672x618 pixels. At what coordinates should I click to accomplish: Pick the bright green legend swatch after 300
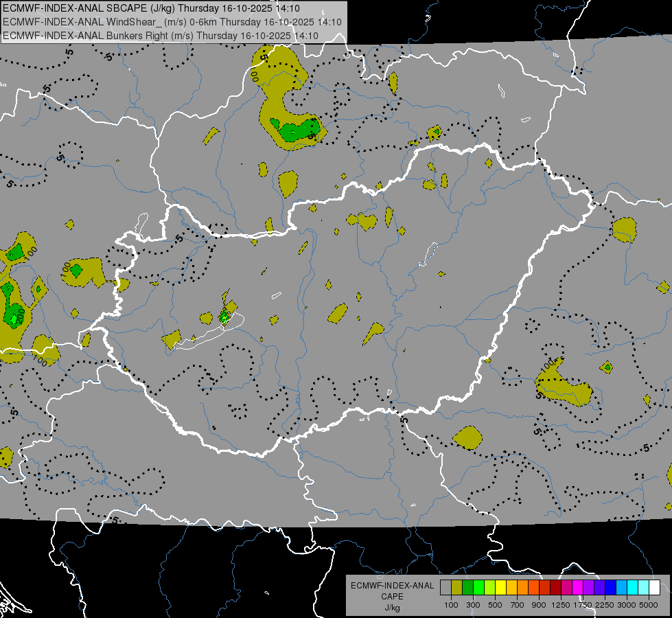tap(478, 587)
